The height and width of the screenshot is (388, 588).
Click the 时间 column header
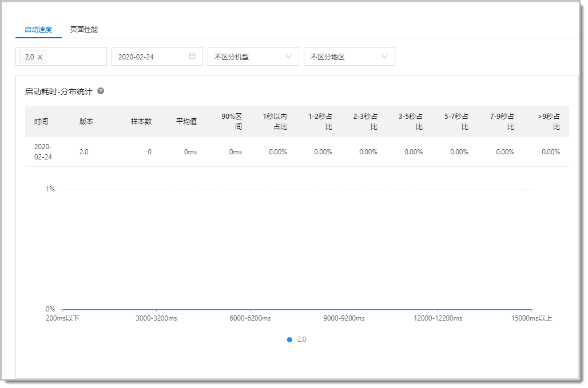coord(41,121)
